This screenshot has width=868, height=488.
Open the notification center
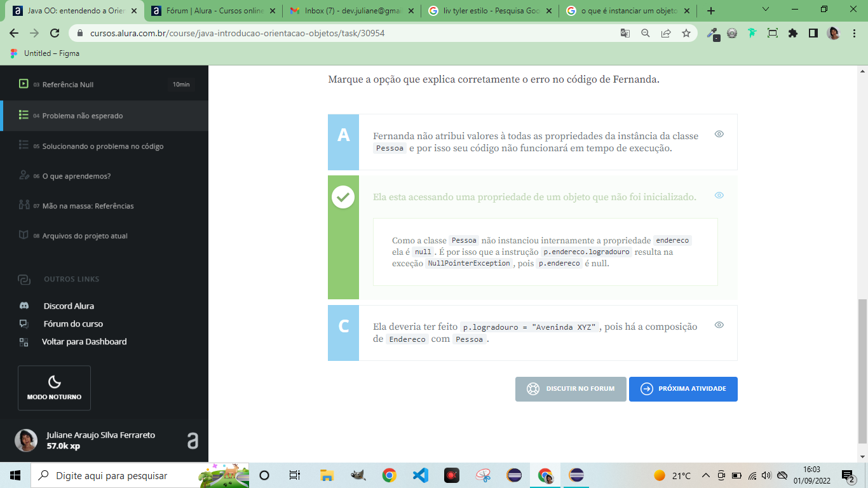click(x=848, y=475)
